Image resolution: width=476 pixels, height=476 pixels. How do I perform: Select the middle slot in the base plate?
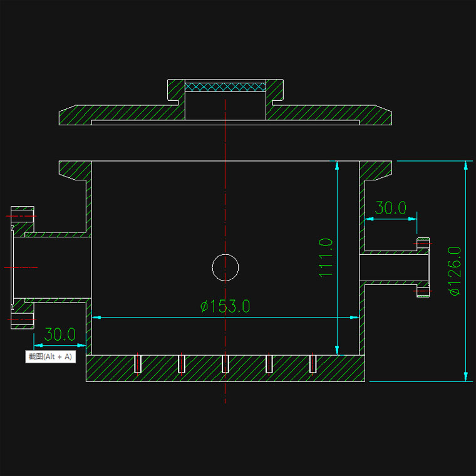[x=225, y=363]
